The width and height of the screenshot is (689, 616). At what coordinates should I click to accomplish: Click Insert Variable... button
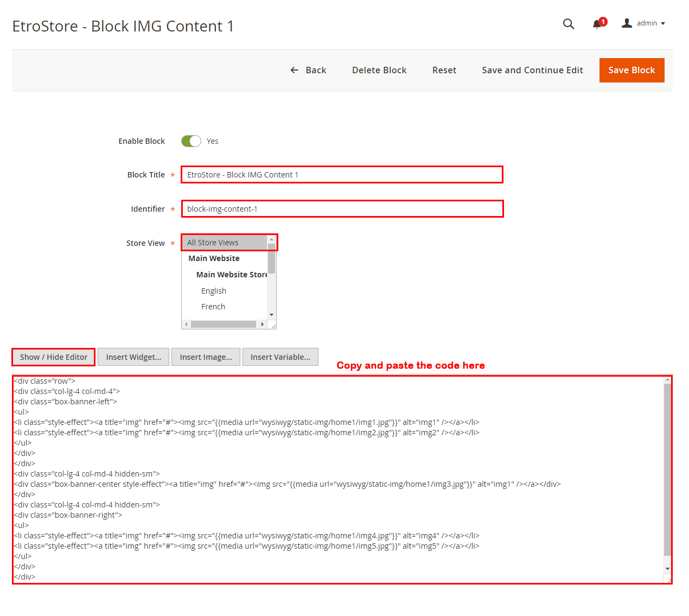[x=280, y=357]
